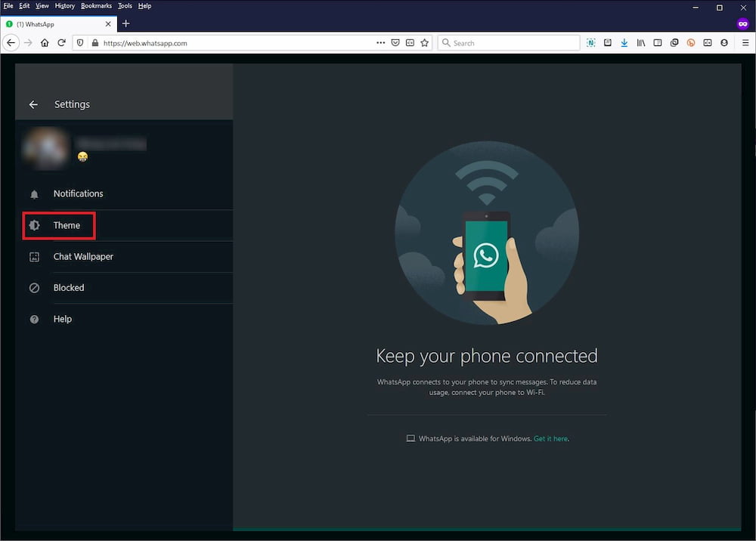Open the Edit menu
756x541 pixels.
tap(24, 6)
